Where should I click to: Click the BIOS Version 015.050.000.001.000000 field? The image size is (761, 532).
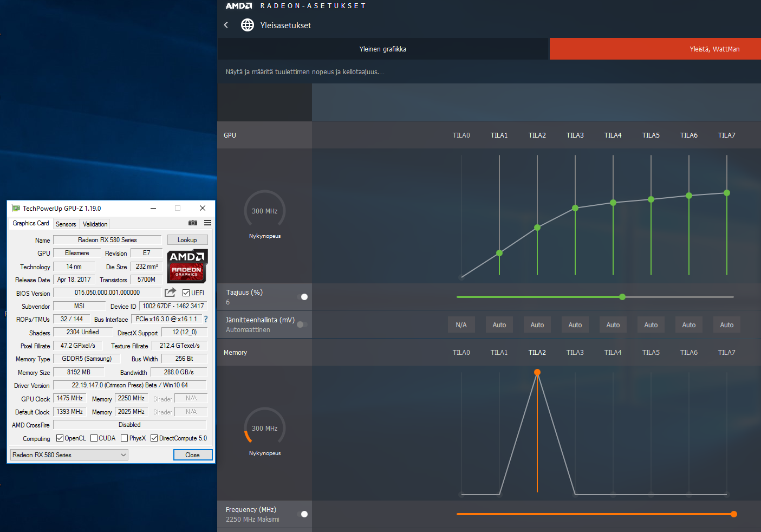107,293
